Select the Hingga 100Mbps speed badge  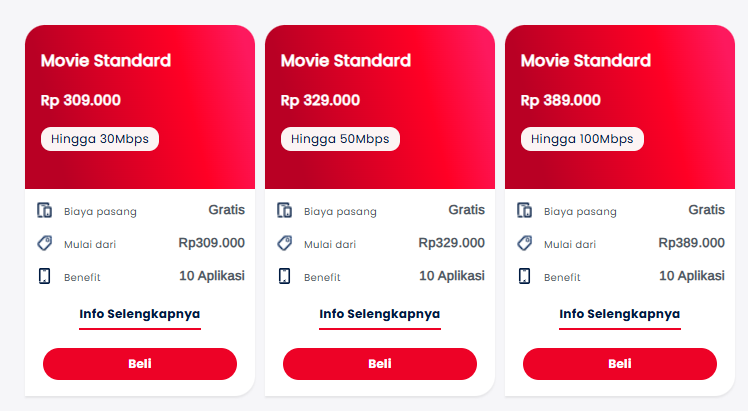tap(582, 139)
